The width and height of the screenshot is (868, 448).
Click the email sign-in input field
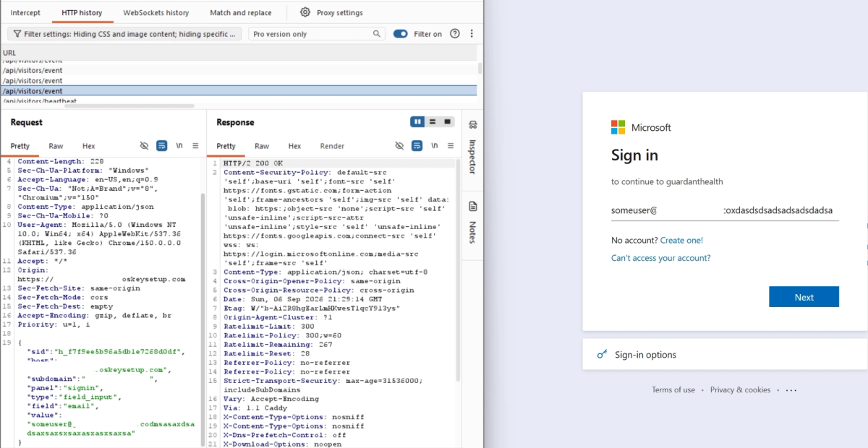click(x=725, y=211)
